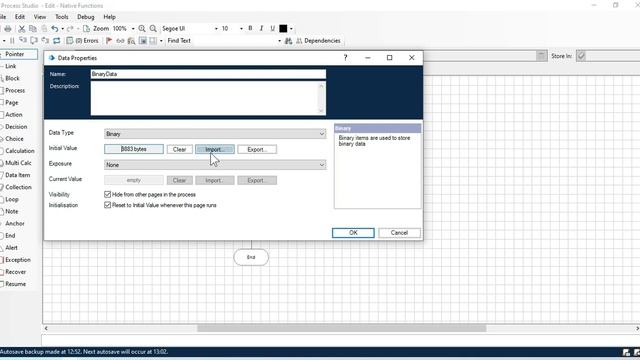
Task: Click the Redo arrow icon
Action: 70,29
